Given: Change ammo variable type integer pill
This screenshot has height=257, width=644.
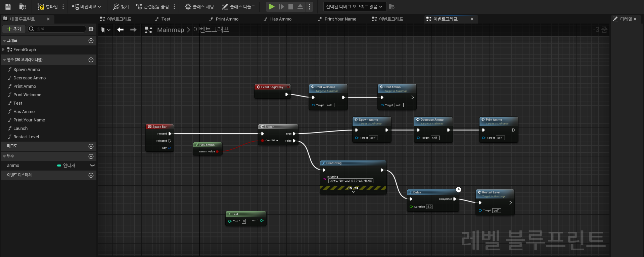Looking at the screenshot, I should [x=66, y=165].
